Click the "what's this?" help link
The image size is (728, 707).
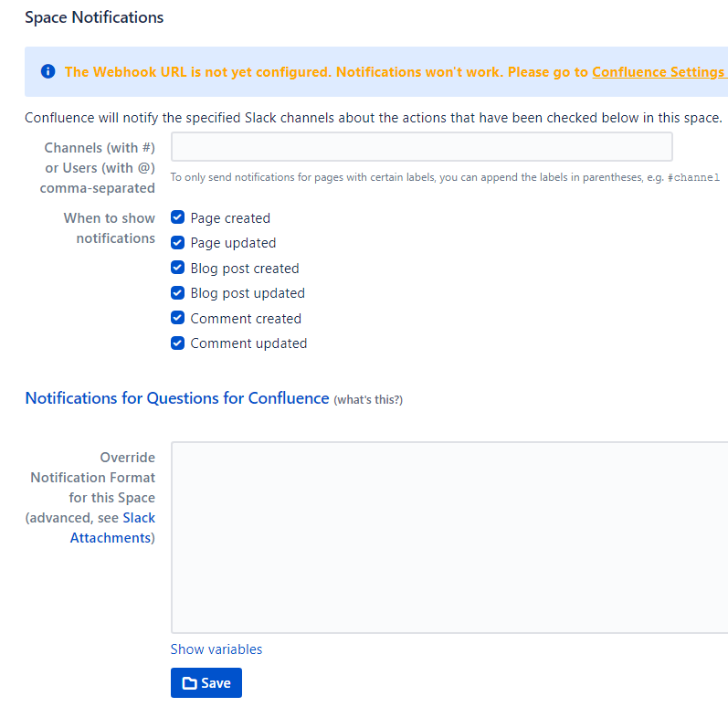pos(368,400)
